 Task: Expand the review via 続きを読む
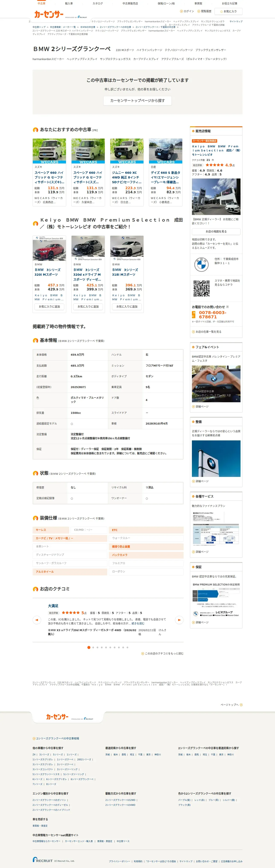pyautogui.click(x=138, y=623)
